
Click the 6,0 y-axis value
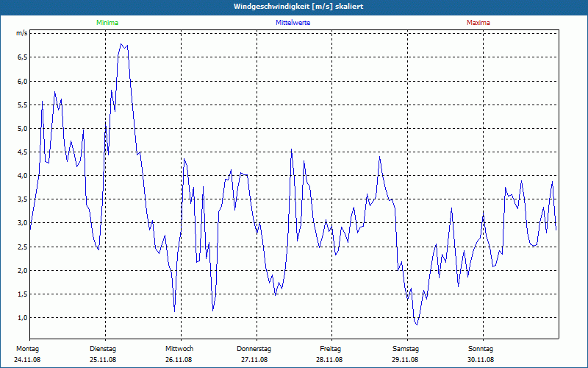tap(22, 81)
